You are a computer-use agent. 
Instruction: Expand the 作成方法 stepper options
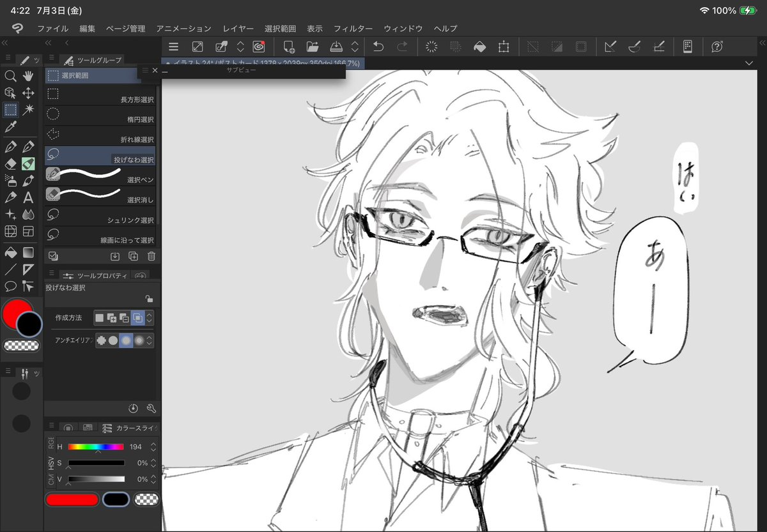point(150,317)
